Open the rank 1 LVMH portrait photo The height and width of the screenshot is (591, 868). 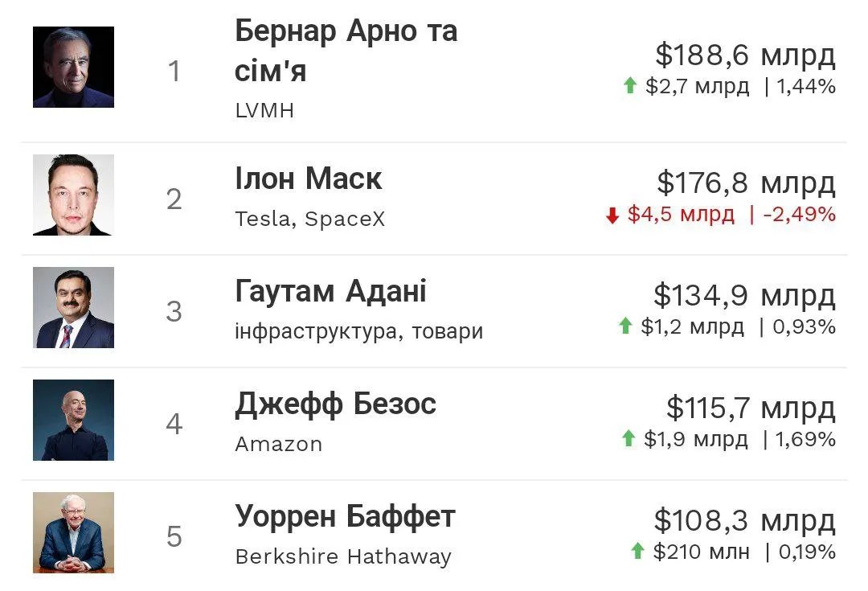tap(73, 67)
